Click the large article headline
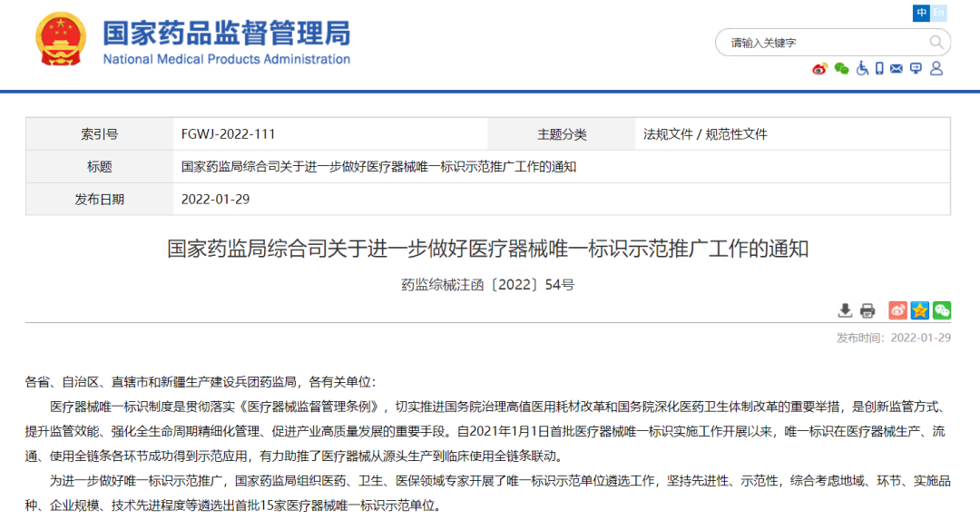The width and height of the screenshot is (980, 520). point(488,249)
